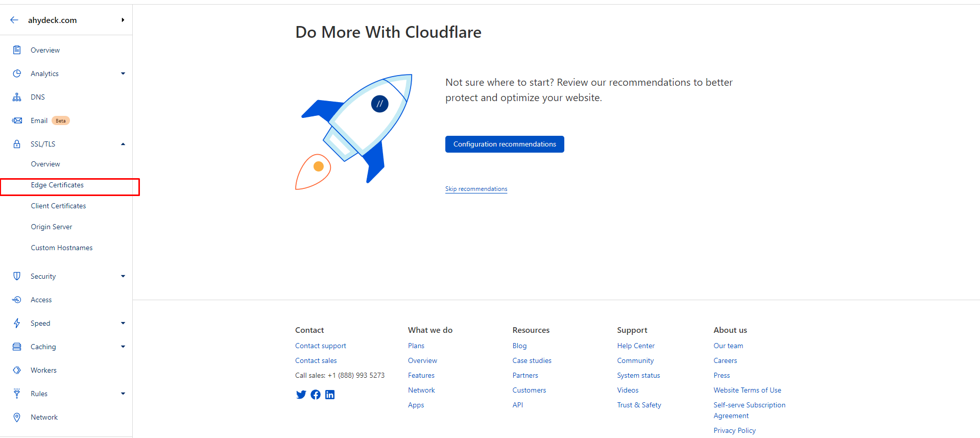Select the Speed lightning bolt icon
980x438 pixels.
click(x=17, y=323)
